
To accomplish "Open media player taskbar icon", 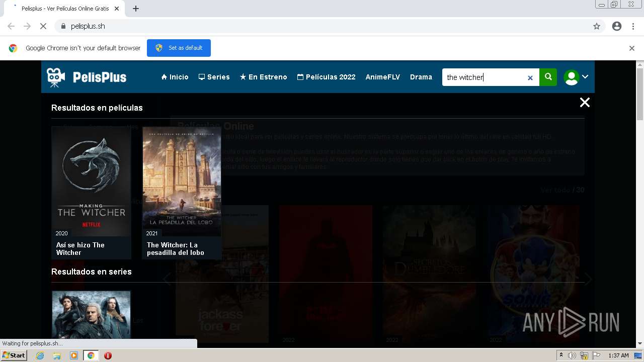I will click(x=74, y=355).
